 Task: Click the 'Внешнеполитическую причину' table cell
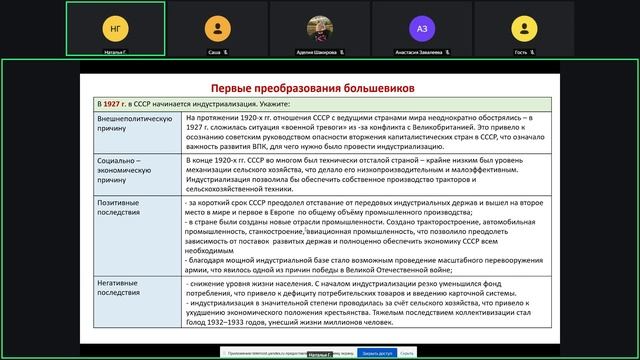tap(138, 132)
